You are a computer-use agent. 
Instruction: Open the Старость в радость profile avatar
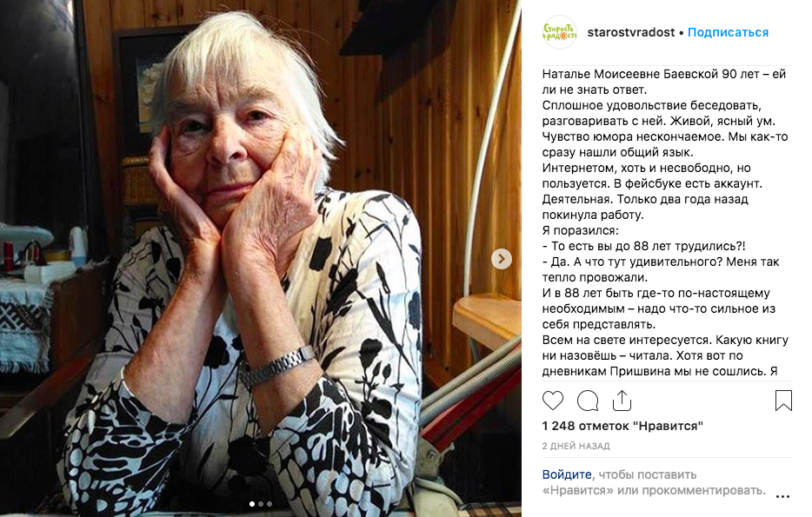point(559,32)
